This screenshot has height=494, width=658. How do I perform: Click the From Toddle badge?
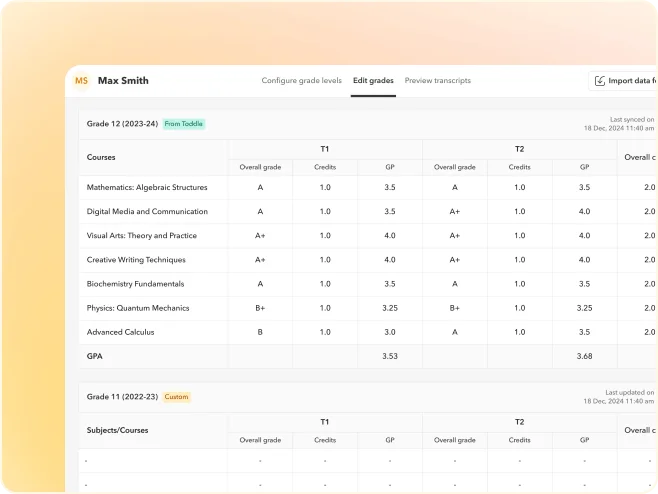[x=184, y=124]
